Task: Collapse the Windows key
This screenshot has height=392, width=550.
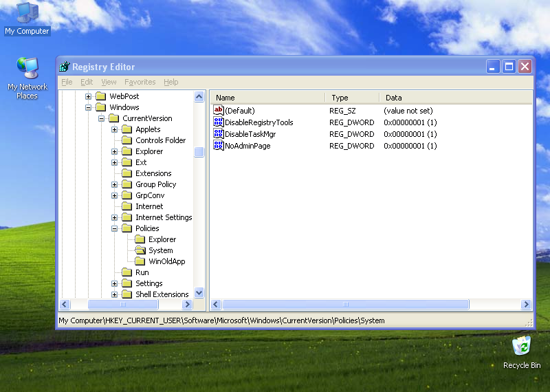Action: tap(89, 107)
